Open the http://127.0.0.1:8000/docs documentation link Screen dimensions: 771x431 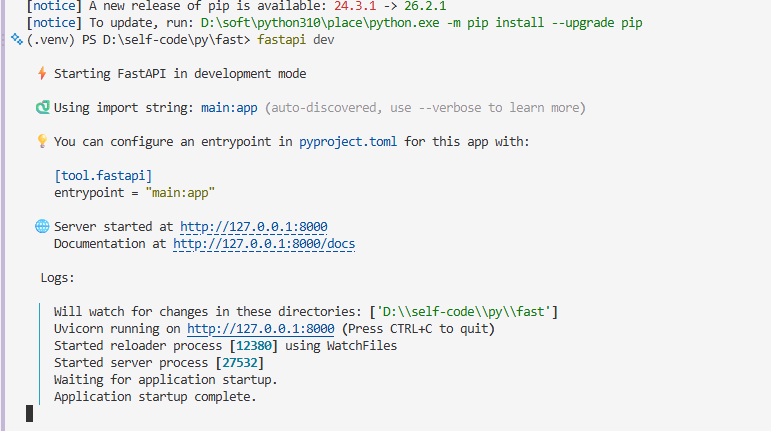pyautogui.click(x=264, y=244)
